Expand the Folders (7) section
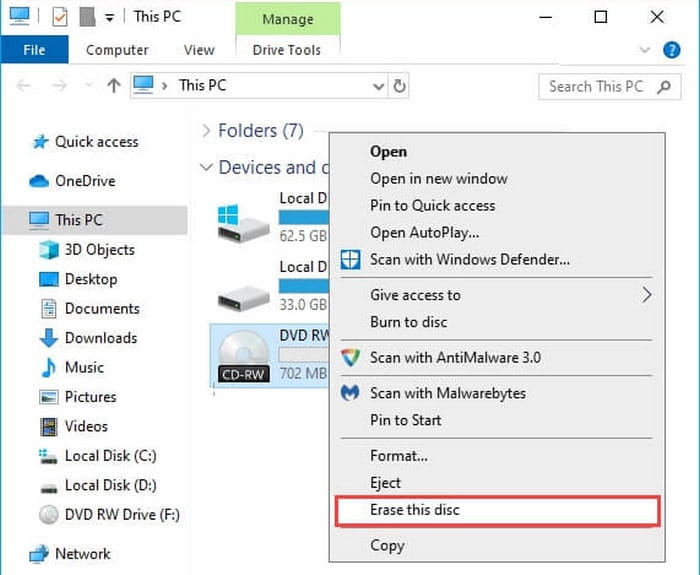The width and height of the screenshot is (700, 575). [x=207, y=131]
